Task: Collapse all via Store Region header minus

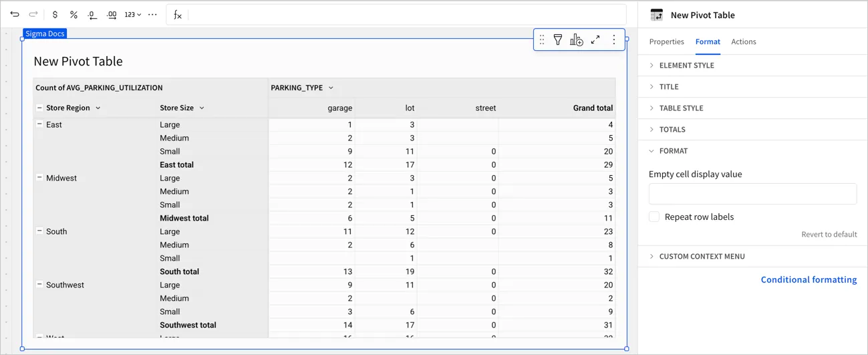Action: (39, 108)
